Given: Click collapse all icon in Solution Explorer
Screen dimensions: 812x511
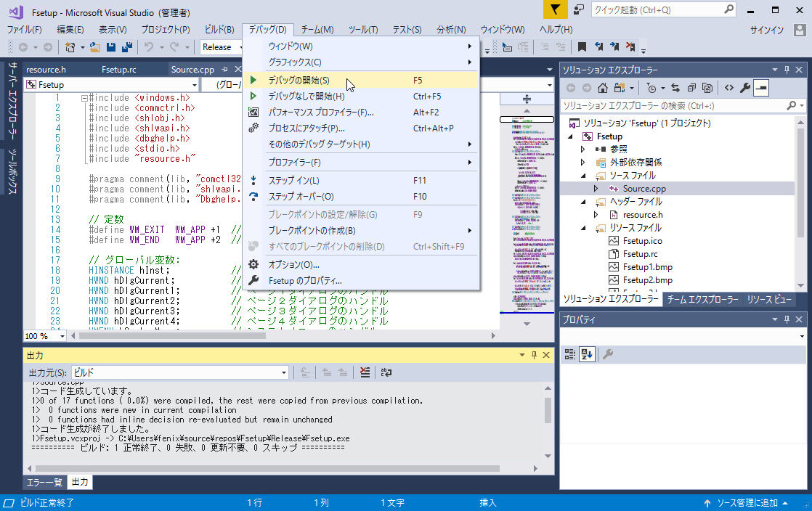Looking at the screenshot, I should [x=691, y=88].
